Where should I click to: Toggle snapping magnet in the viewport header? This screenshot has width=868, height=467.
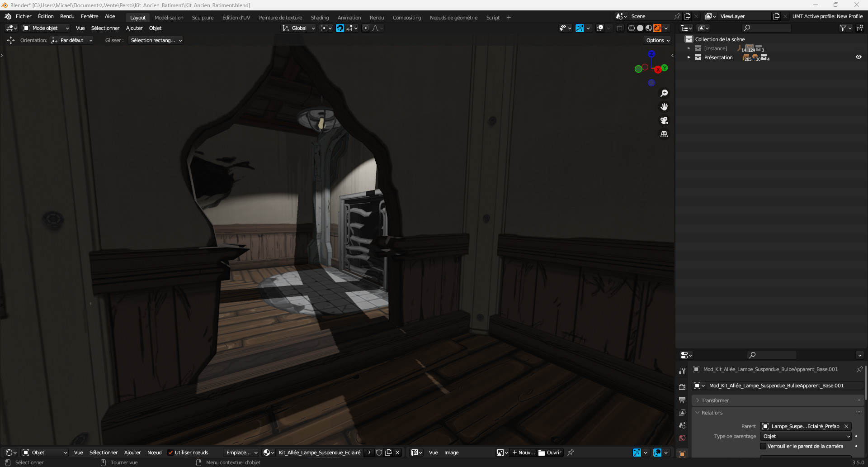coord(340,28)
